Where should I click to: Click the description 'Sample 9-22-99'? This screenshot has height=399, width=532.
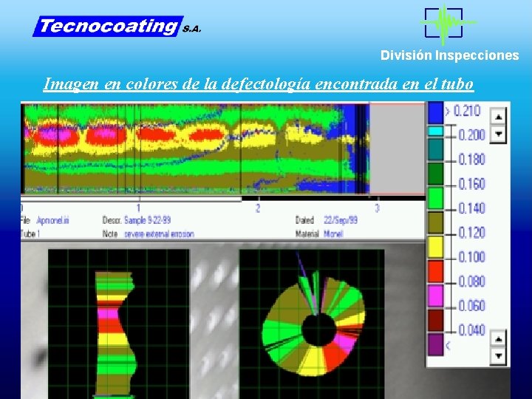pos(147,220)
